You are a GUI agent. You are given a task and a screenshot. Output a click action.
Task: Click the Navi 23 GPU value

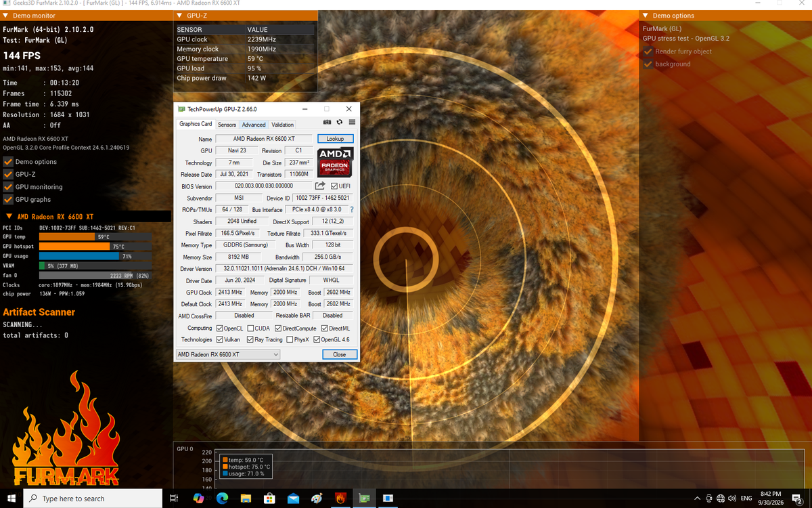pos(238,150)
